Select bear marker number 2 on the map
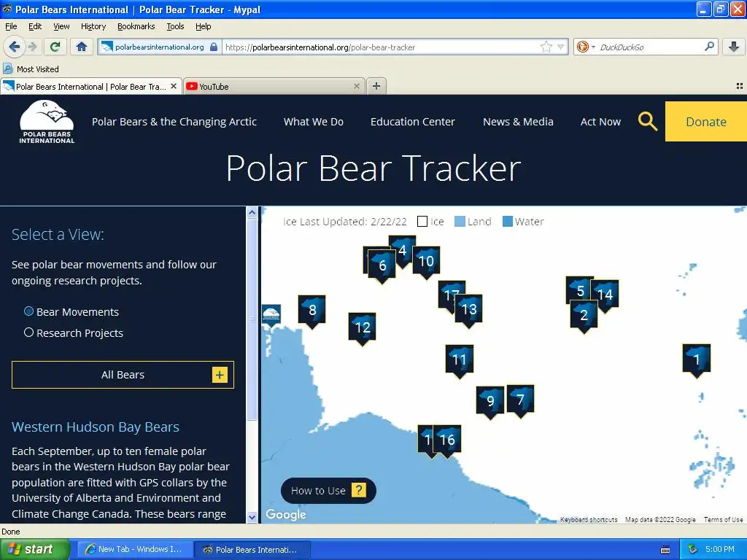Image resolution: width=747 pixels, height=560 pixels. (x=584, y=316)
